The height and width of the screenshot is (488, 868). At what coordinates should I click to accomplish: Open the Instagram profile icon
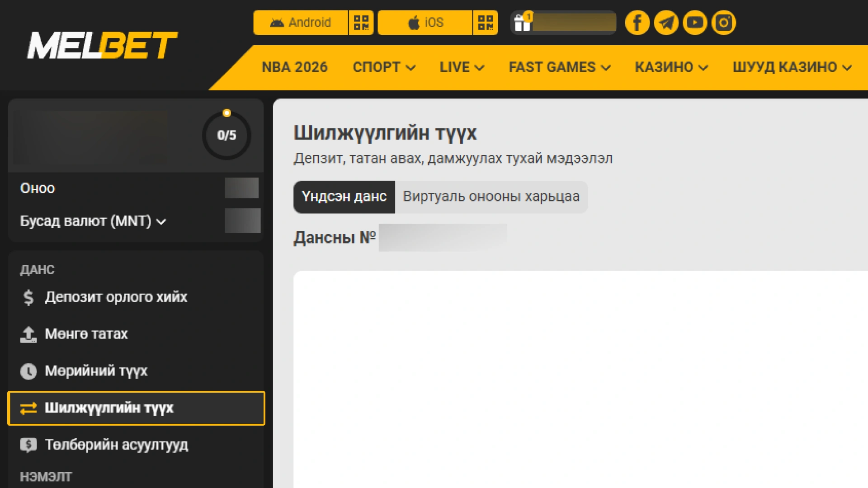coord(724,23)
